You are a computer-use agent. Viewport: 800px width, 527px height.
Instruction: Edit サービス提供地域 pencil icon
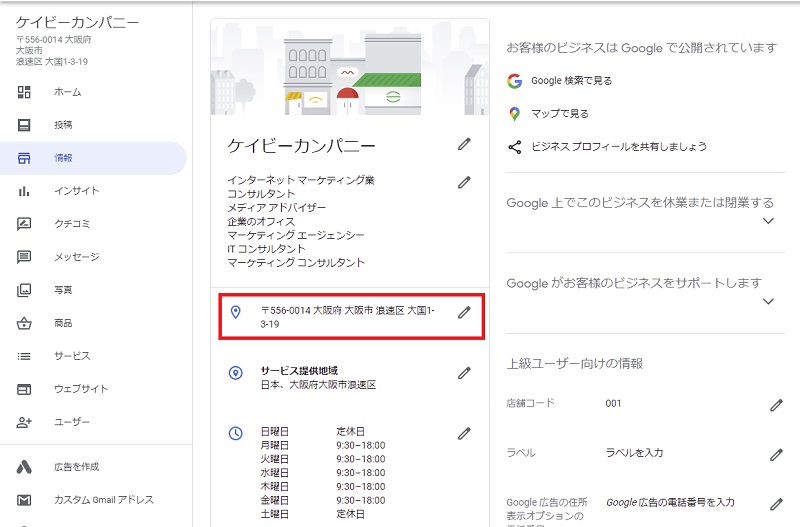tap(464, 373)
